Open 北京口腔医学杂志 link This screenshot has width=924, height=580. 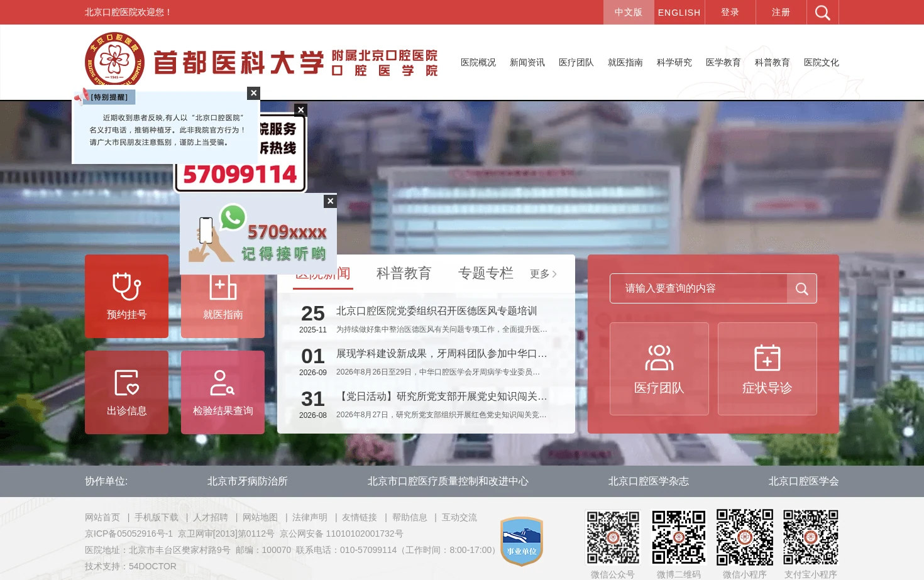(x=649, y=481)
